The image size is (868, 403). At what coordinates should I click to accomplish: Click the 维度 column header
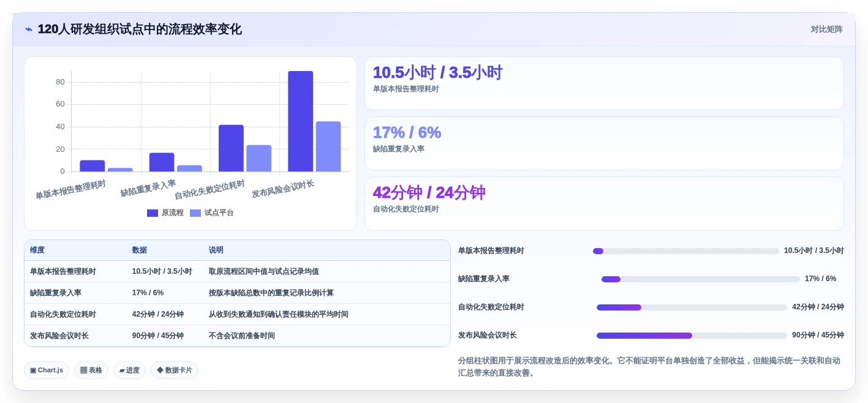click(x=37, y=250)
